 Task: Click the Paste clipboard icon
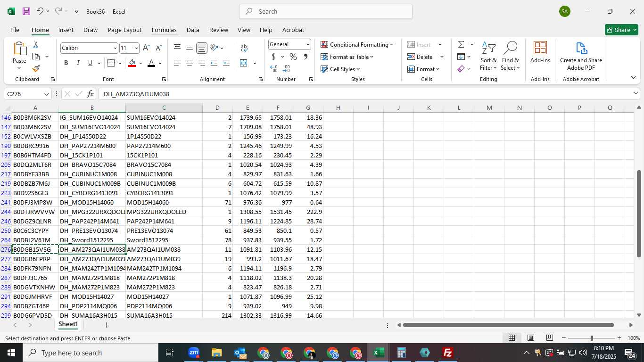19,48
